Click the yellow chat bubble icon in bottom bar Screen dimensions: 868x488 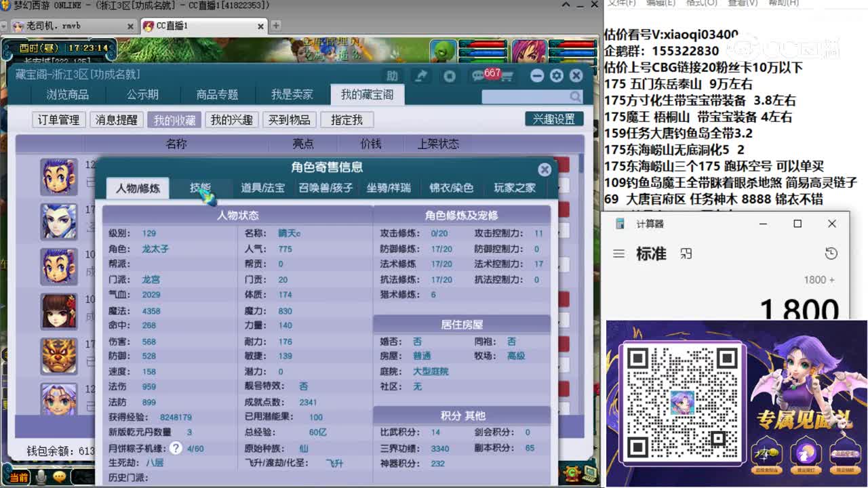(60, 477)
